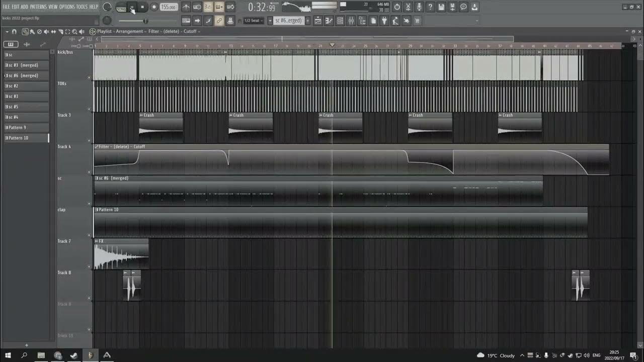Toggle loop recording button

(230, 8)
